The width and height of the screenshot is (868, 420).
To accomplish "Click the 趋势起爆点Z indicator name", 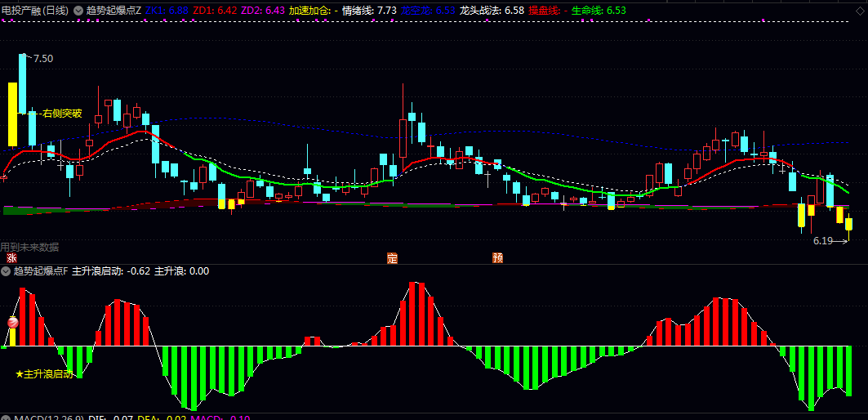I will 114,10.
